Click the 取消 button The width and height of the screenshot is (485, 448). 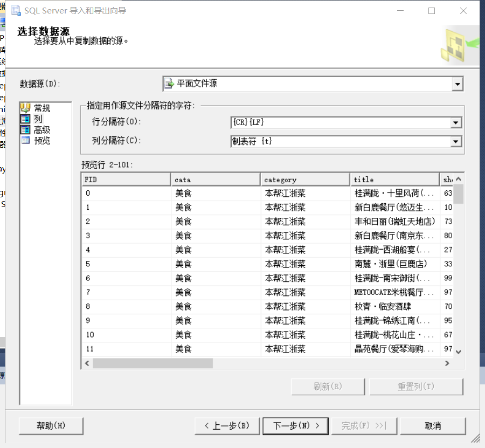[433, 426]
